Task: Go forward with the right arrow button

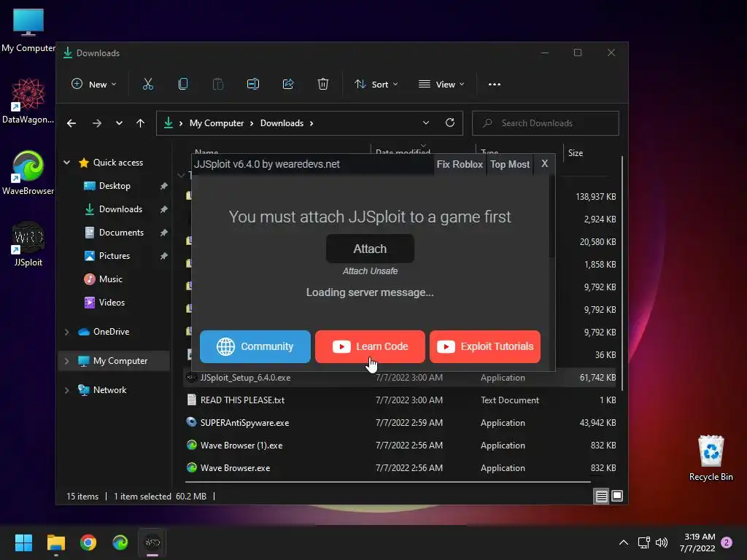Action: [97, 123]
